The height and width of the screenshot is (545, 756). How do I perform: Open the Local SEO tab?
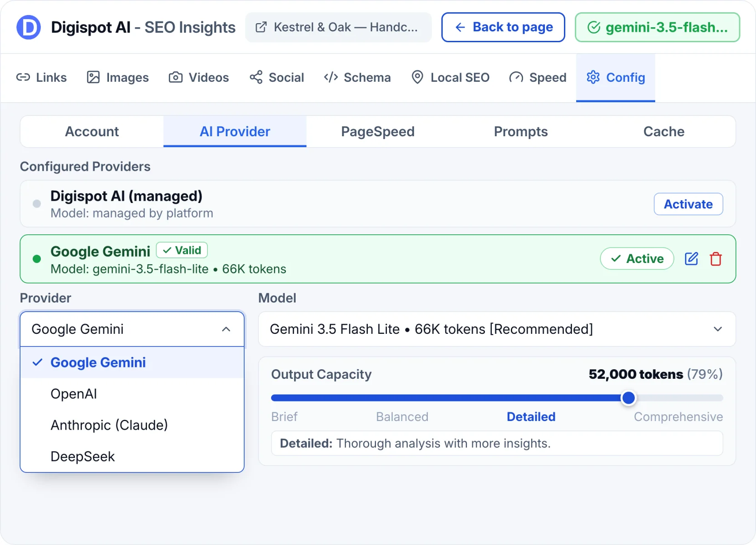pyautogui.click(x=450, y=78)
